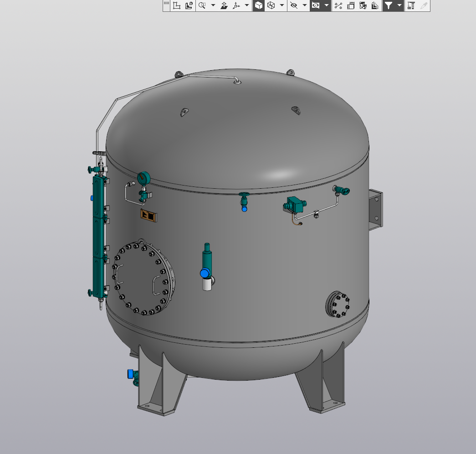The height and width of the screenshot is (454, 476).
Task: Click the stacked layers icon
Action: click(375, 5)
